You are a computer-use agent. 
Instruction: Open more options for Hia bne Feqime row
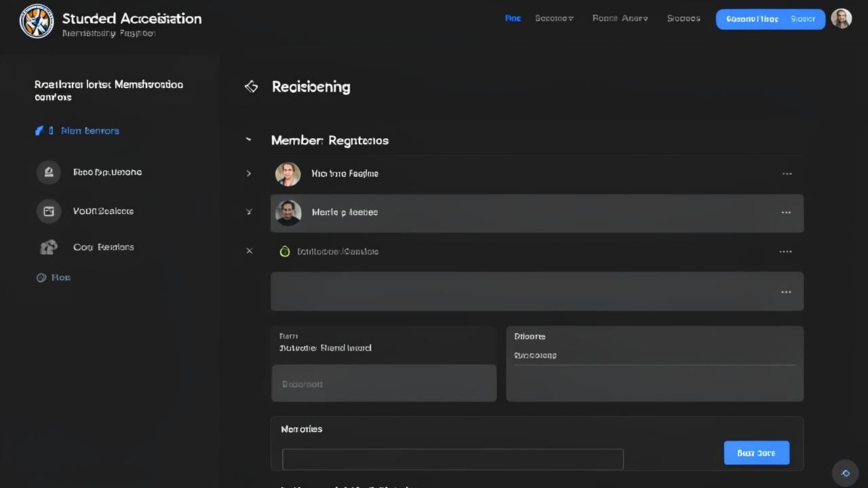[787, 174]
